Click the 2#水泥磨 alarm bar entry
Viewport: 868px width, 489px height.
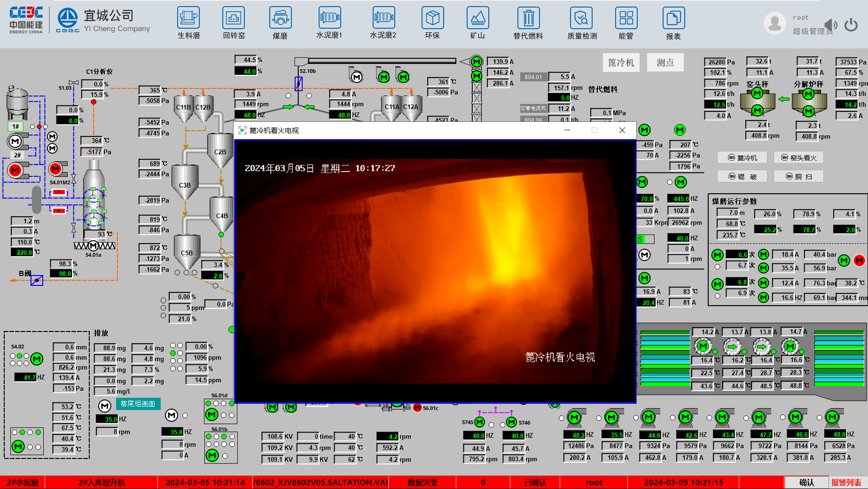pyautogui.click(x=23, y=482)
